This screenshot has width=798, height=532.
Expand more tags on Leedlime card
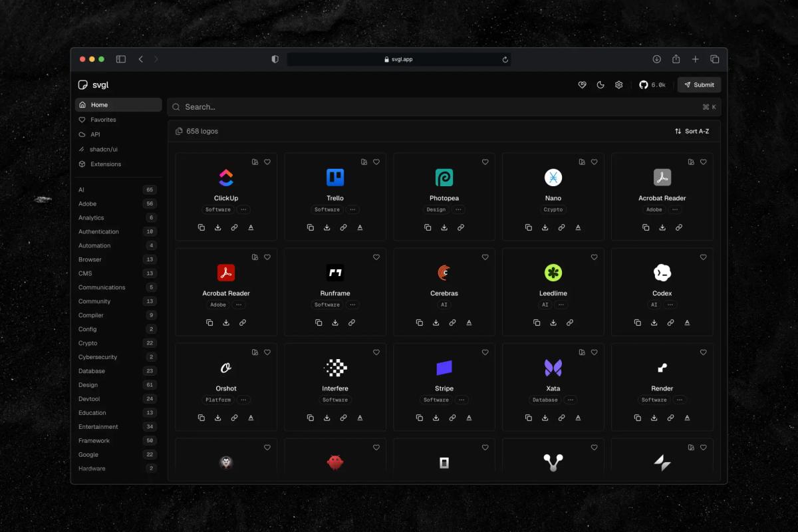pos(561,305)
